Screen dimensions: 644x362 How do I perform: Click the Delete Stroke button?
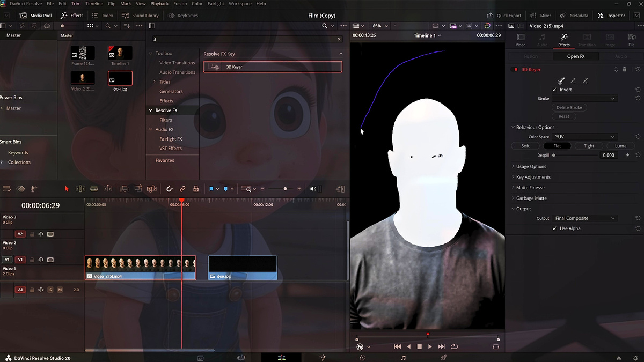click(569, 107)
